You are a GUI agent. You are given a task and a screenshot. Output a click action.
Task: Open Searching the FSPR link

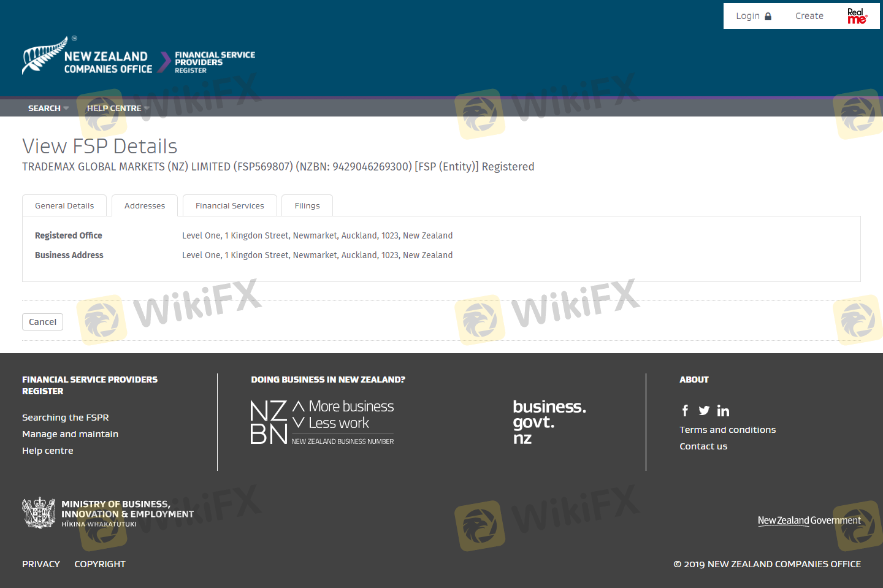65,418
